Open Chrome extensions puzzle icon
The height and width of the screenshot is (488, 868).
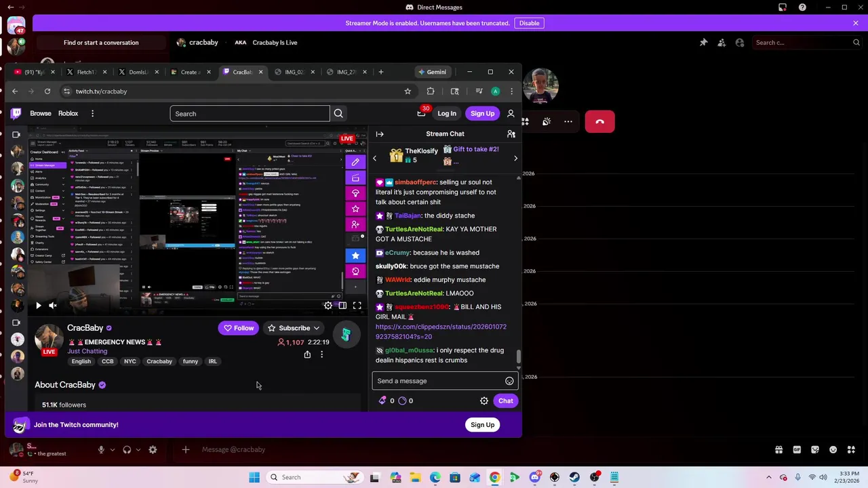[x=431, y=91]
